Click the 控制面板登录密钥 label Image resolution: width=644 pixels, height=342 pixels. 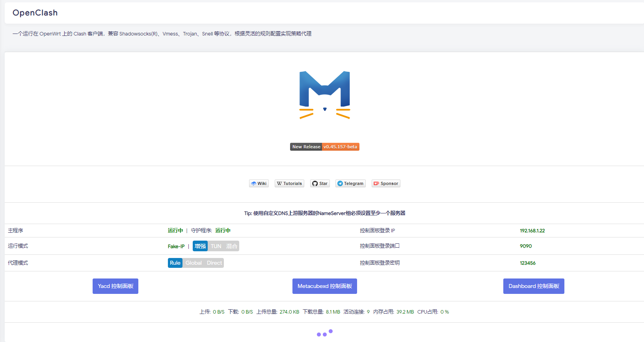tap(380, 263)
